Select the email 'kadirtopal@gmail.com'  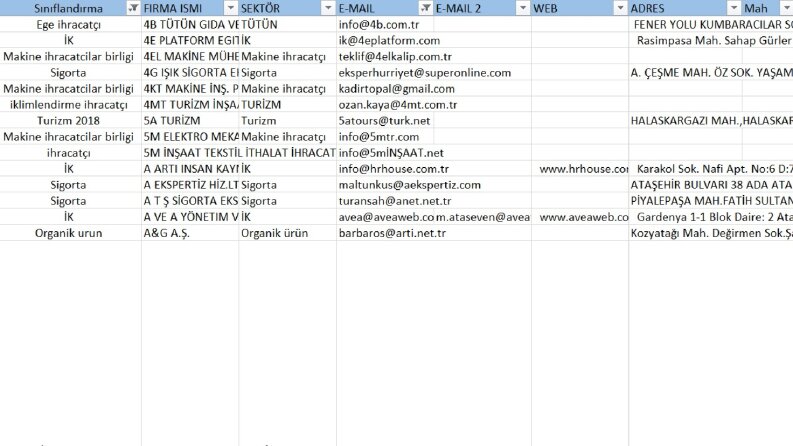click(396, 89)
